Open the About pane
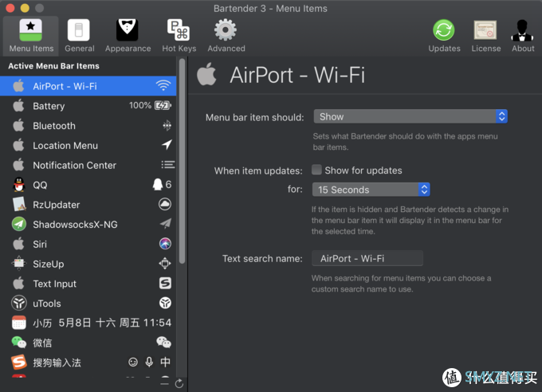Screen dimensions: 542x392 coord(523,36)
